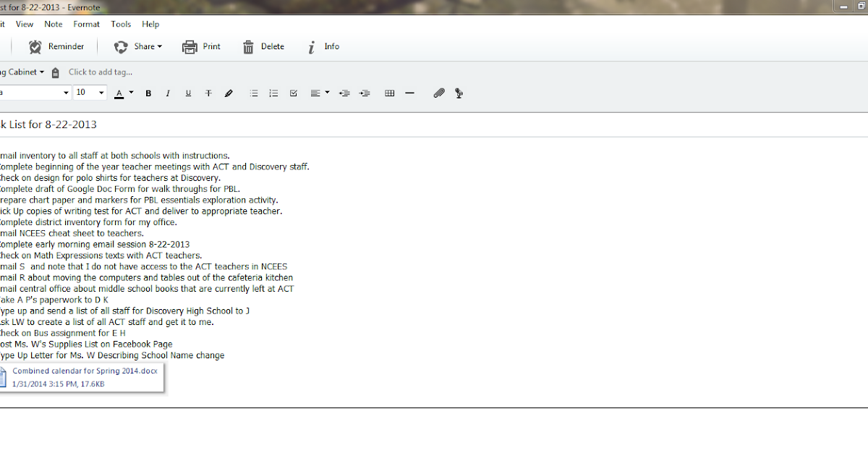Viewport: 868px width, 456px height.
Task: Insert a horizontal rule
Action: pos(409,93)
